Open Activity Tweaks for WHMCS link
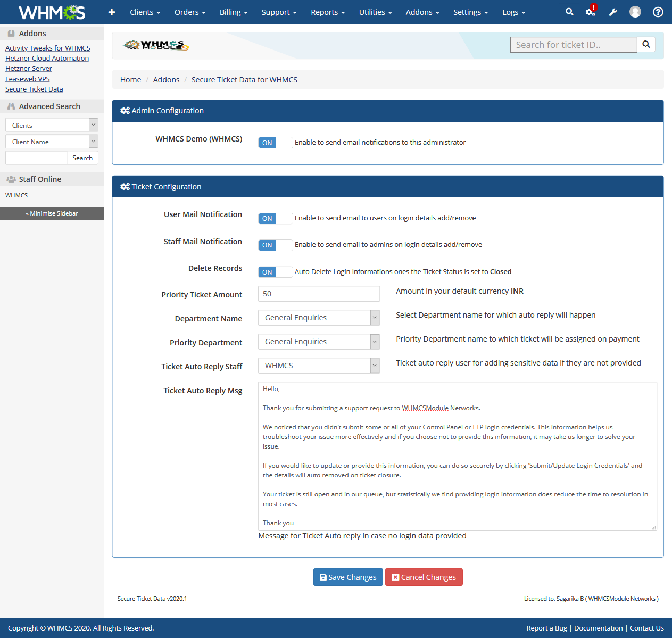This screenshot has height=638, width=672. (x=48, y=48)
